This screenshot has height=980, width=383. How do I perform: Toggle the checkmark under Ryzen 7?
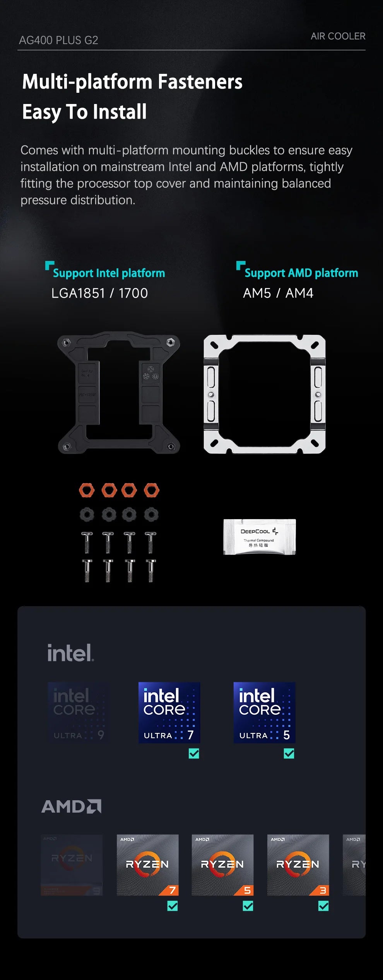pyautogui.click(x=173, y=906)
